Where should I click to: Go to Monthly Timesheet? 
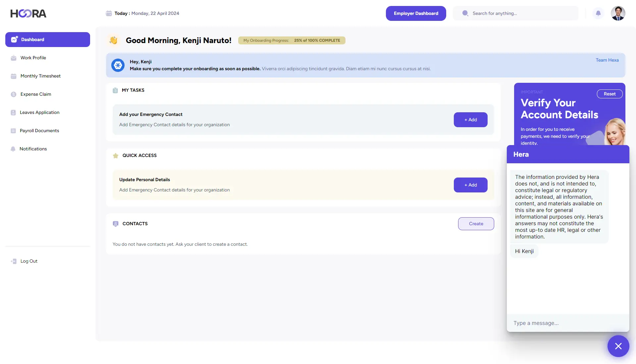click(40, 76)
